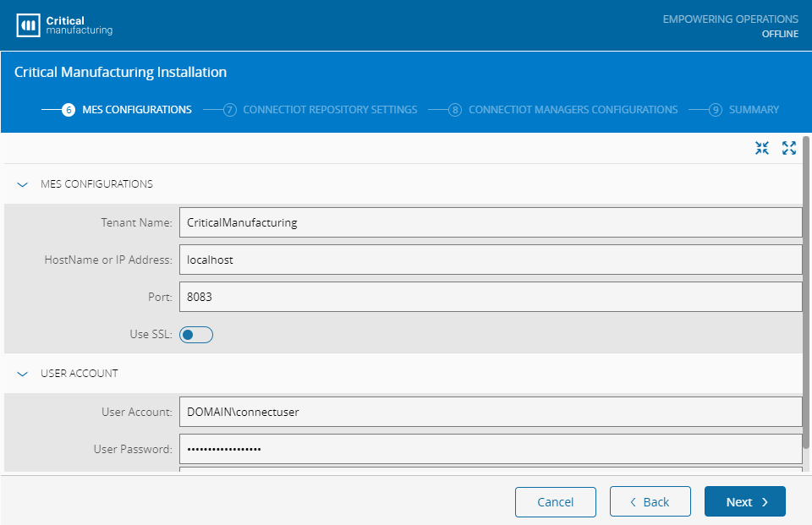Viewport: 812px width, 525px height.
Task: Click the step 7 circle icon
Action: [x=230, y=110]
